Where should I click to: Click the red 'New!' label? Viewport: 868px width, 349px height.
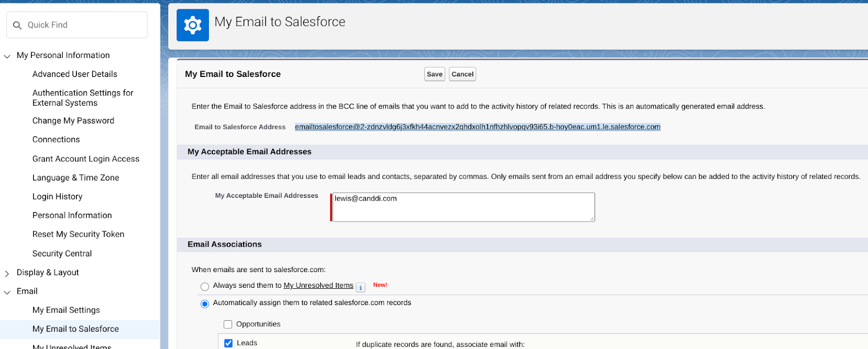380,285
